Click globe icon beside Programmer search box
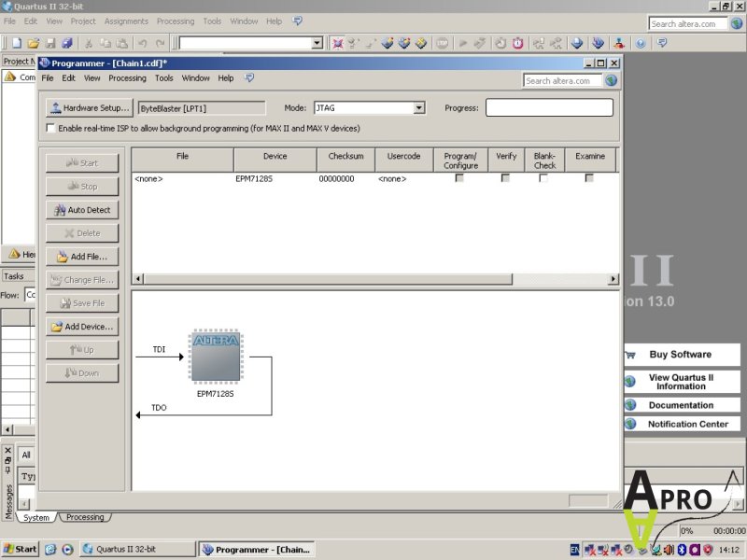The width and height of the screenshot is (747, 560). [x=612, y=80]
